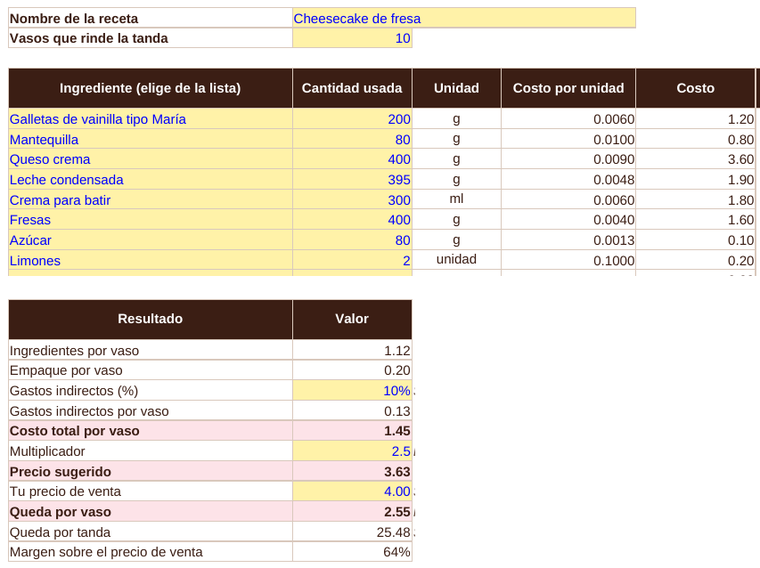Select unit cost 0.0090 for Queso crema
The height and width of the screenshot is (568, 760).
(568, 159)
